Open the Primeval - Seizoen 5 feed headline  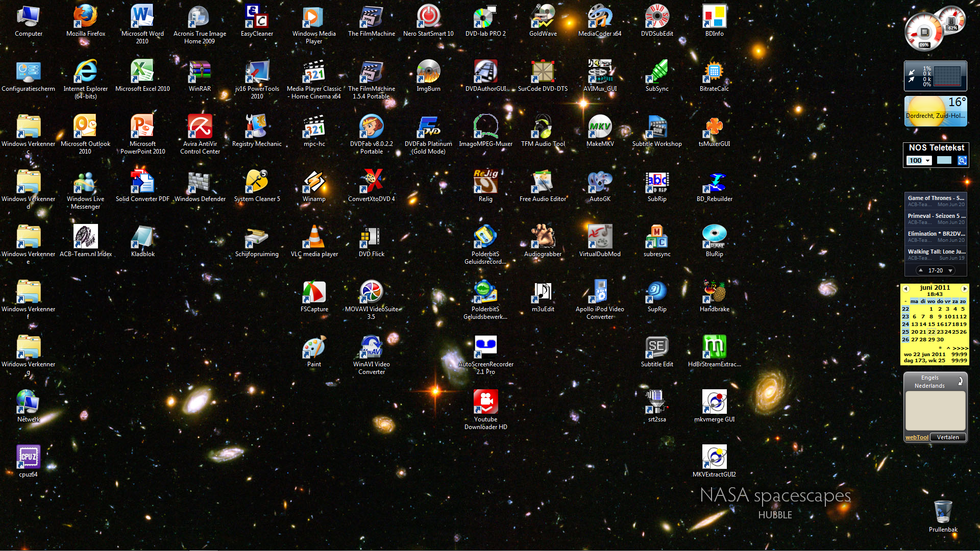click(x=936, y=216)
